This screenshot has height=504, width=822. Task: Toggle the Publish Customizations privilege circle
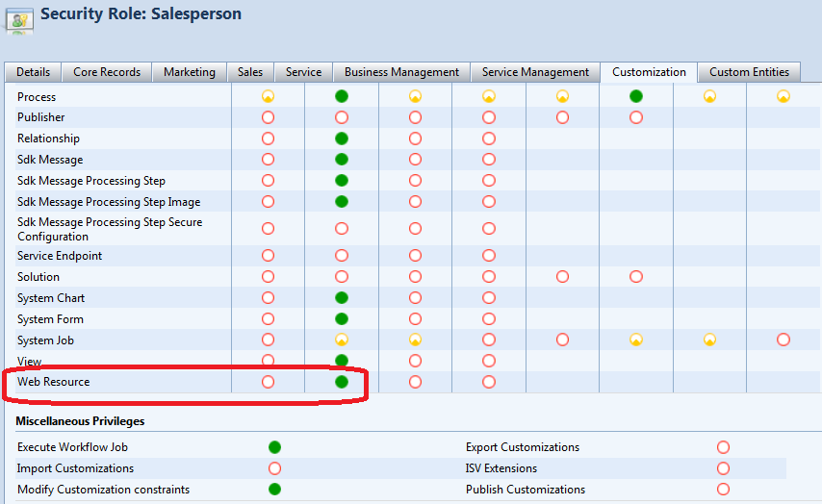pos(723,490)
